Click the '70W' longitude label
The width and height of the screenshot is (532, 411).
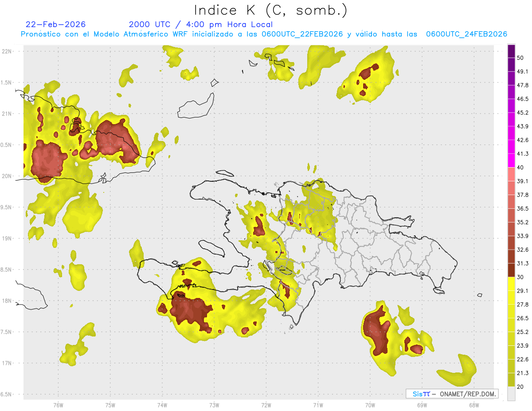(370, 405)
